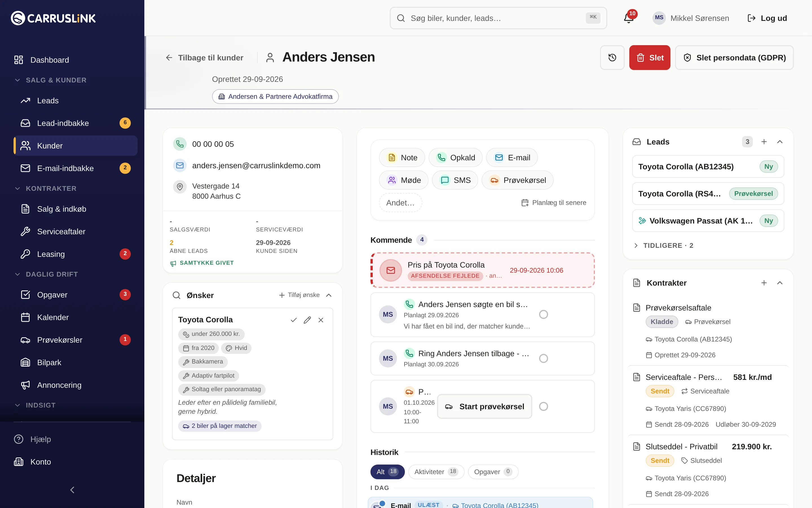Mark Toyota Corolla wish as fulfilled checkmark
The width and height of the screenshot is (812, 508).
point(294,320)
